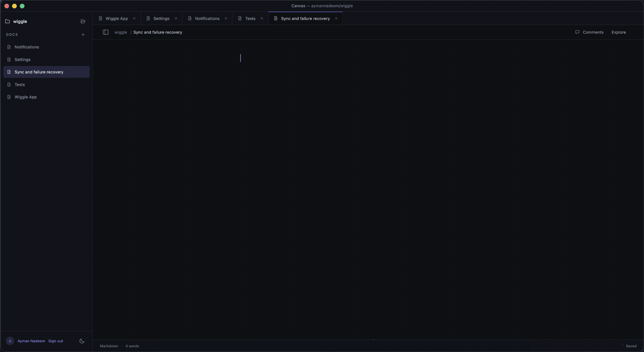Open Settings doc in sidebar
The height and width of the screenshot is (352, 644).
pyautogui.click(x=47, y=59)
